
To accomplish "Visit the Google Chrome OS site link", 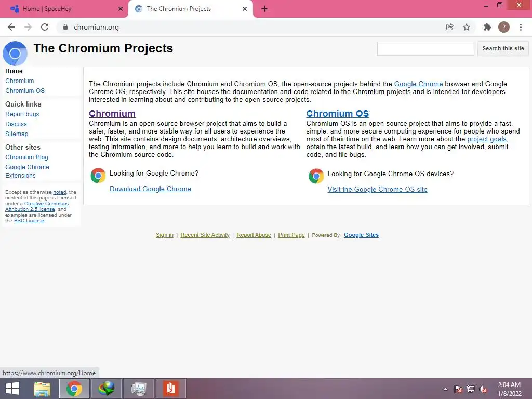I will pos(377,189).
